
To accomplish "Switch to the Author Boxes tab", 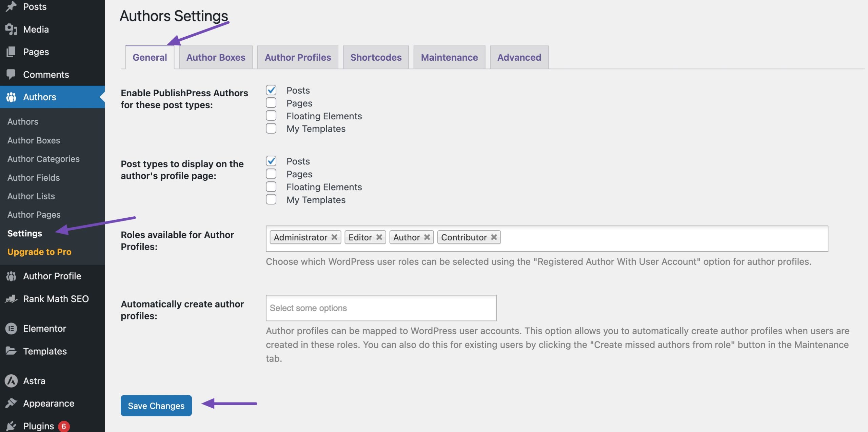I will (216, 57).
